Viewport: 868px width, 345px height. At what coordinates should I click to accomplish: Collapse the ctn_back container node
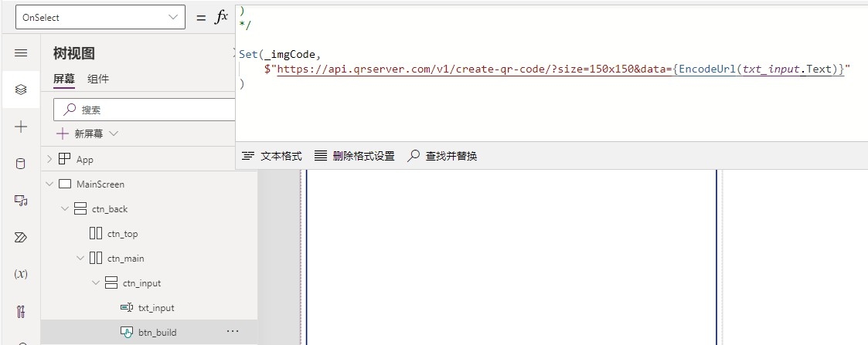click(x=66, y=208)
